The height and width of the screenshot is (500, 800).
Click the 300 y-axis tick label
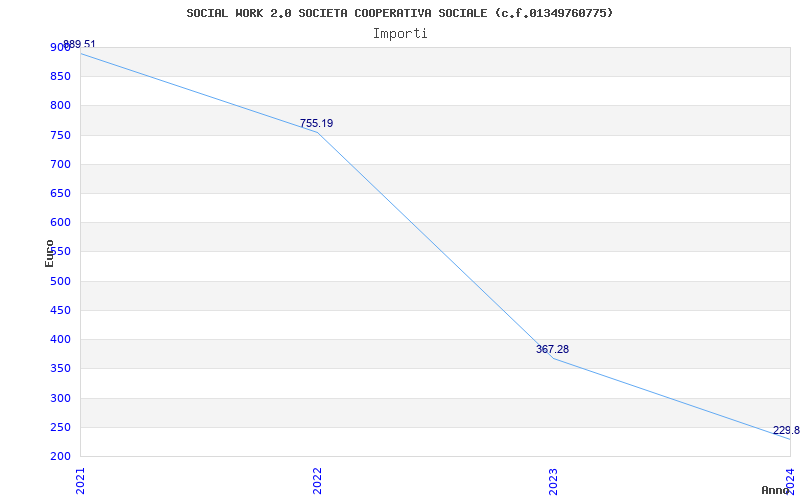[x=60, y=398]
